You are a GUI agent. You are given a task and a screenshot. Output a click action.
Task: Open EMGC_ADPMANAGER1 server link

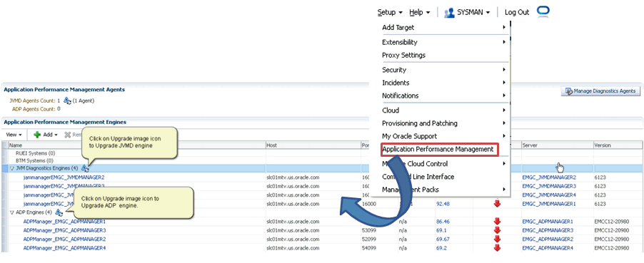tap(548, 222)
